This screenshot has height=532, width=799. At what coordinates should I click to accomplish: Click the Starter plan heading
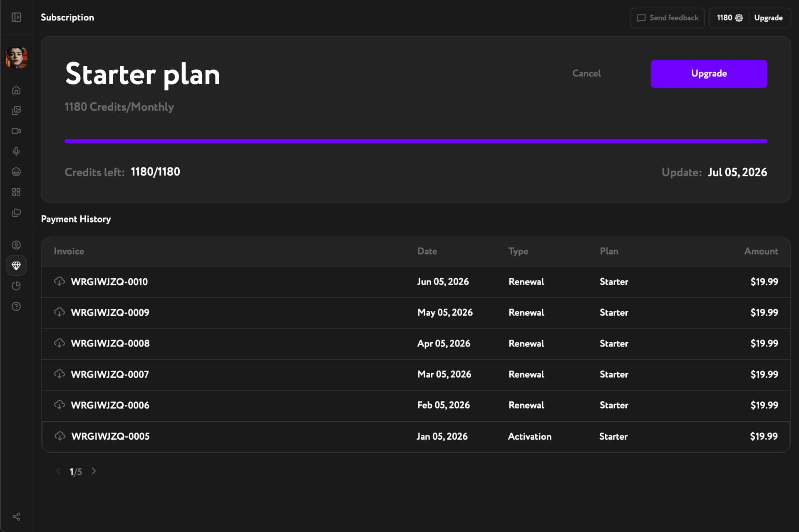click(142, 74)
